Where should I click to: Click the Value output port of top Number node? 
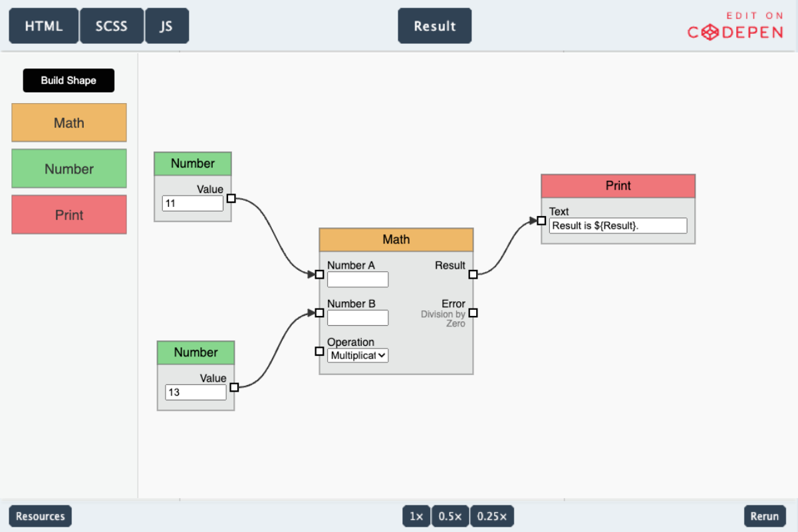coord(231,198)
